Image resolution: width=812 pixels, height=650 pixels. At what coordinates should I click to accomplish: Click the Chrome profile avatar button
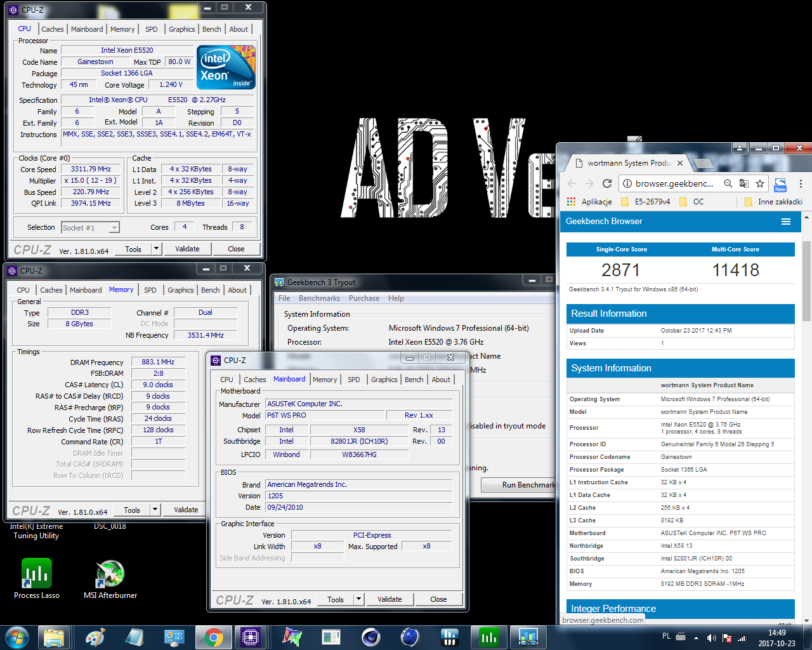[x=740, y=149]
